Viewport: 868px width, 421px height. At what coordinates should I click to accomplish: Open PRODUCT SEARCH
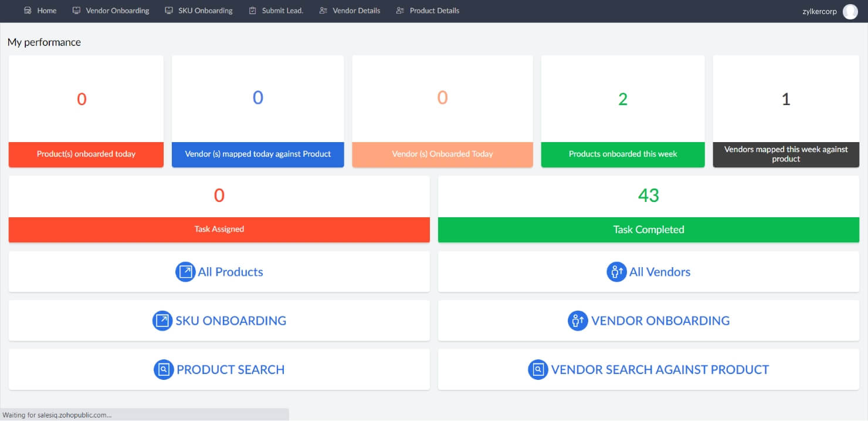click(x=230, y=369)
